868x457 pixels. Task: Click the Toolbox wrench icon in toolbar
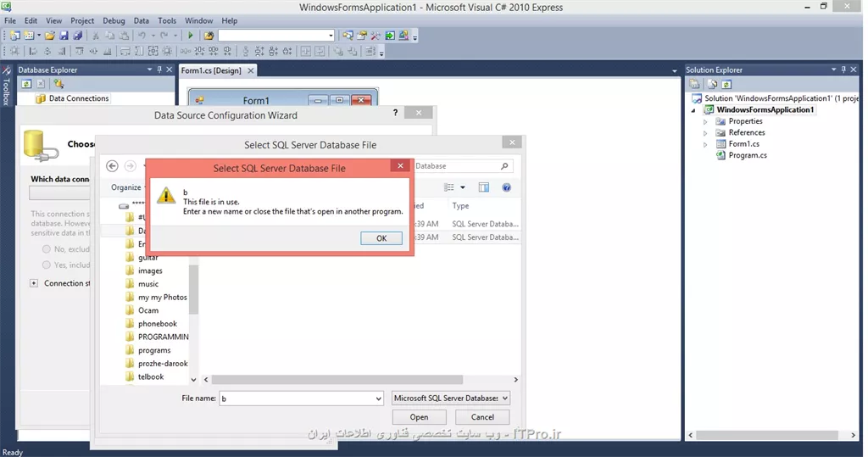376,36
